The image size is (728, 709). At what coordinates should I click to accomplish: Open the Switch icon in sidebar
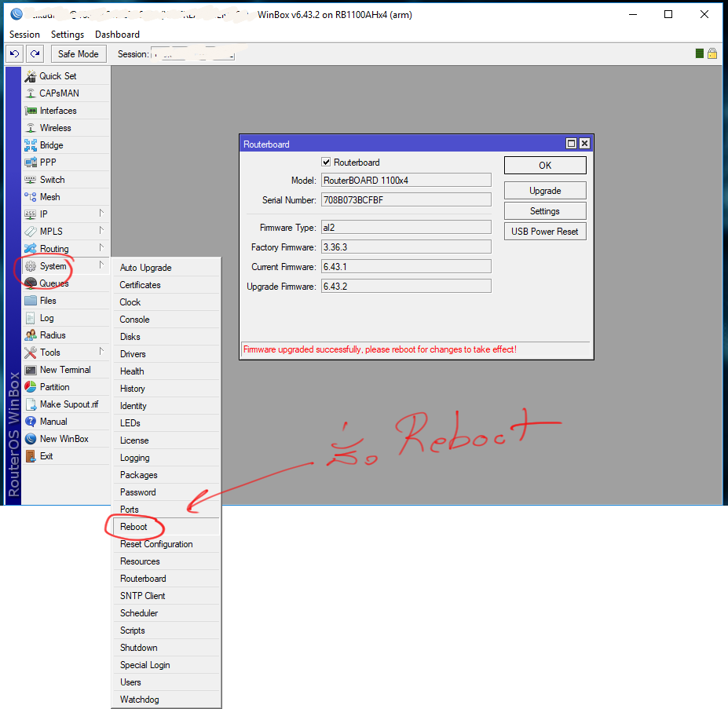point(31,180)
